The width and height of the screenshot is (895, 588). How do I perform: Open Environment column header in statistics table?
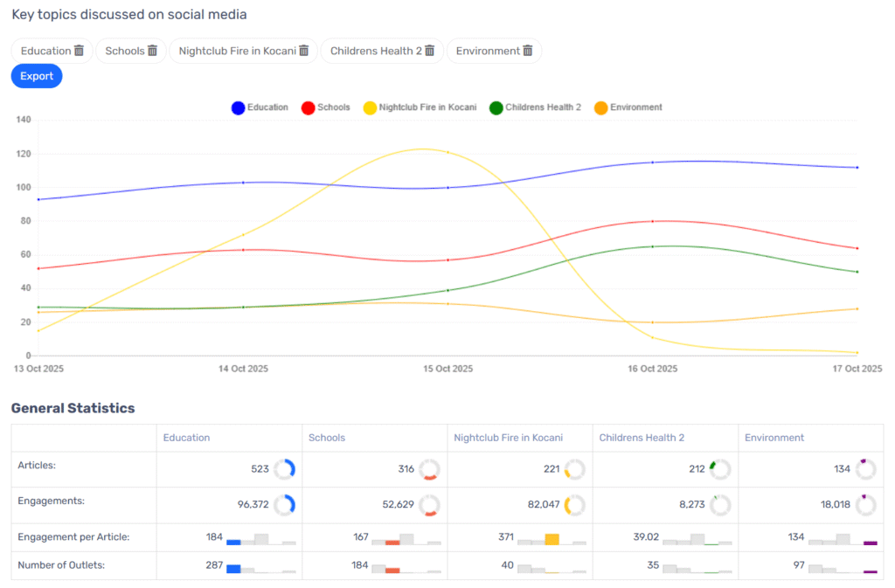[x=774, y=438]
